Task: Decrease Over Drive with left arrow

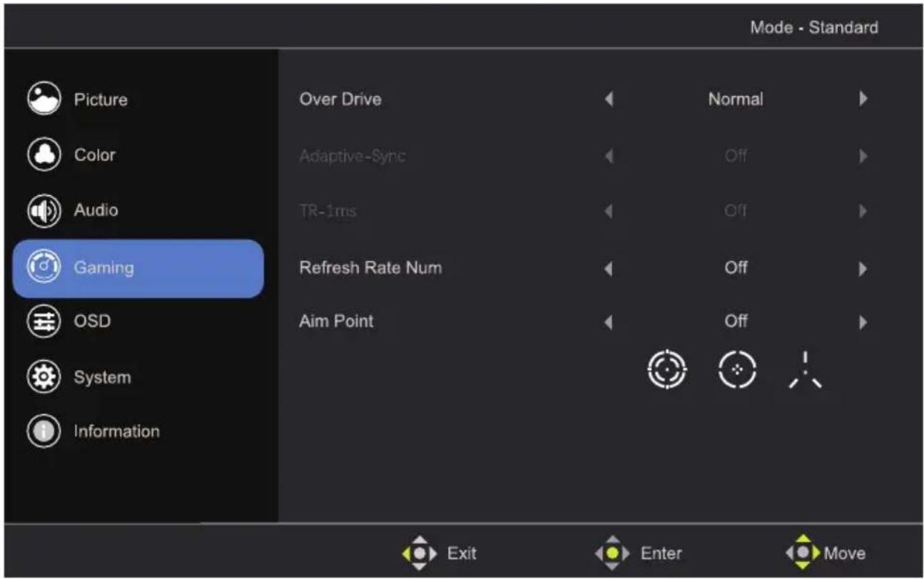Action: [x=609, y=99]
